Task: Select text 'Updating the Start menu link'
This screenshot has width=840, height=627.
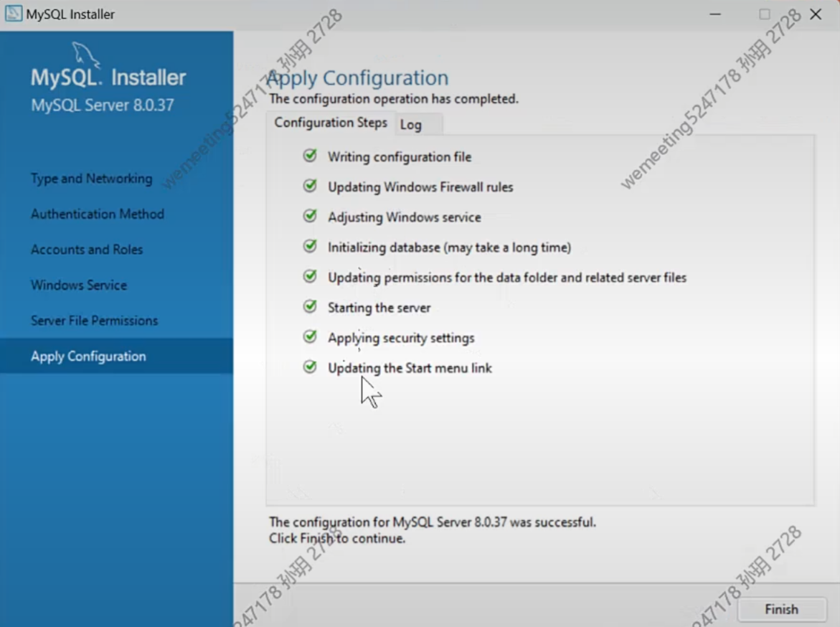Action: pos(410,368)
